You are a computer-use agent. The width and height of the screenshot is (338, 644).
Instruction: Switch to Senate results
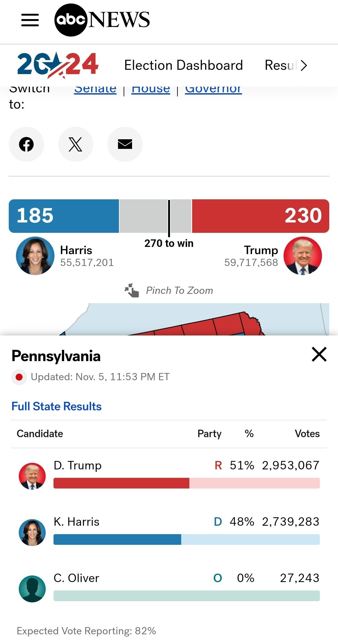[95, 90]
